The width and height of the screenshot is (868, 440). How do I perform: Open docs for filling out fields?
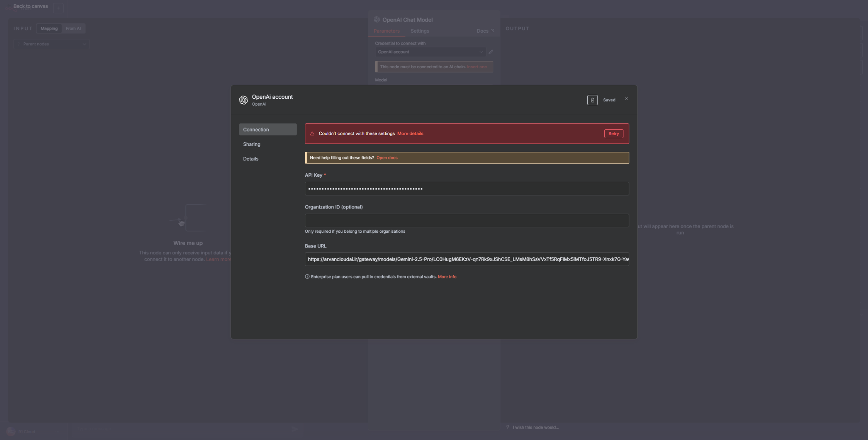pyautogui.click(x=387, y=158)
